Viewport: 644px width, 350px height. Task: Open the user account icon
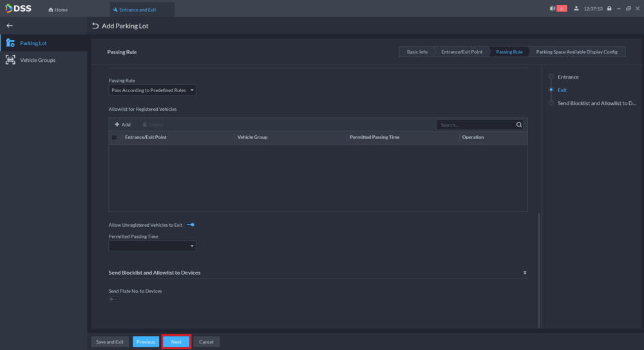tap(575, 9)
